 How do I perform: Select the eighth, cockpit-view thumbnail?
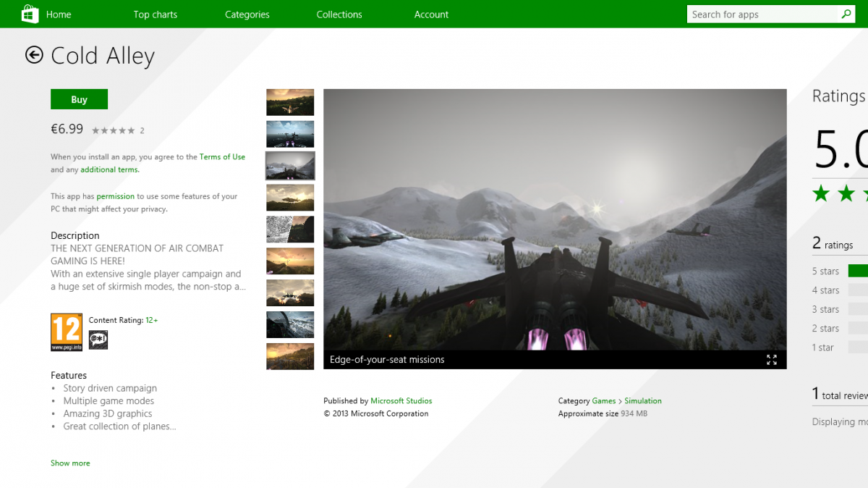pos(290,324)
